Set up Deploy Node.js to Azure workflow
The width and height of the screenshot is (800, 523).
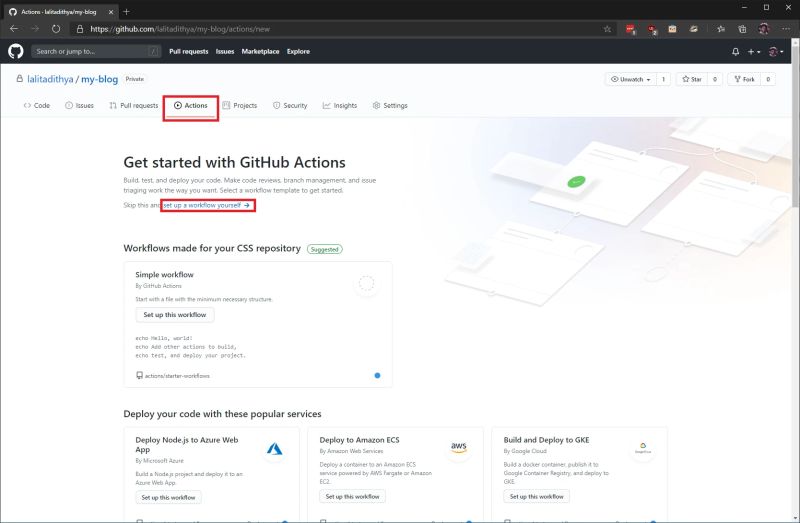(168, 497)
